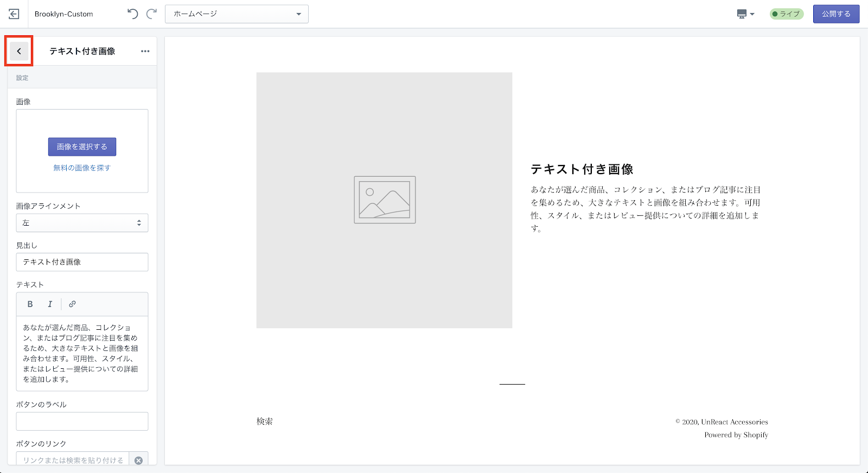Screen dimensions: 868x473
Task: Toggle bold text formatting
Action: click(x=30, y=304)
